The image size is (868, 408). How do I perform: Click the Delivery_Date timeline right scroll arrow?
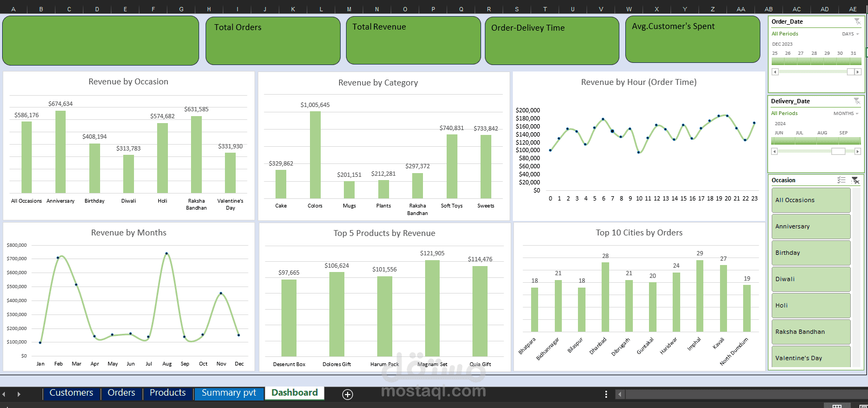(x=858, y=152)
